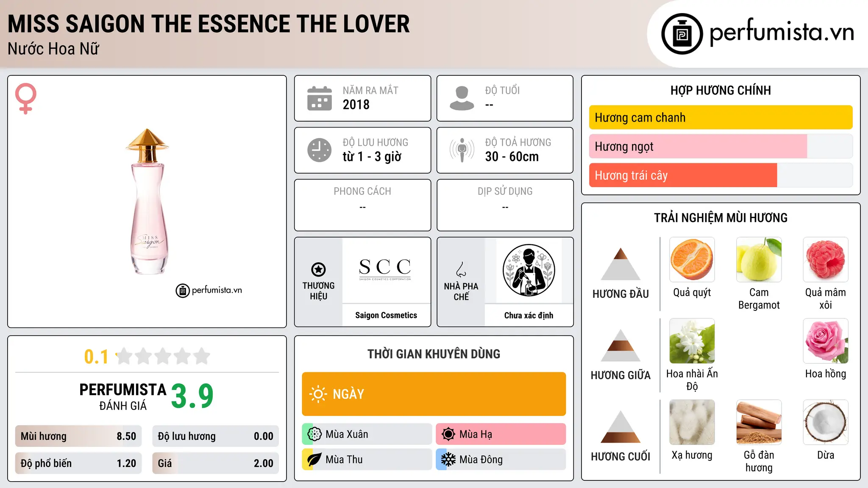Select the sandalwood (Gỗ đàn hương) note image
The image size is (868, 488).
759,422
